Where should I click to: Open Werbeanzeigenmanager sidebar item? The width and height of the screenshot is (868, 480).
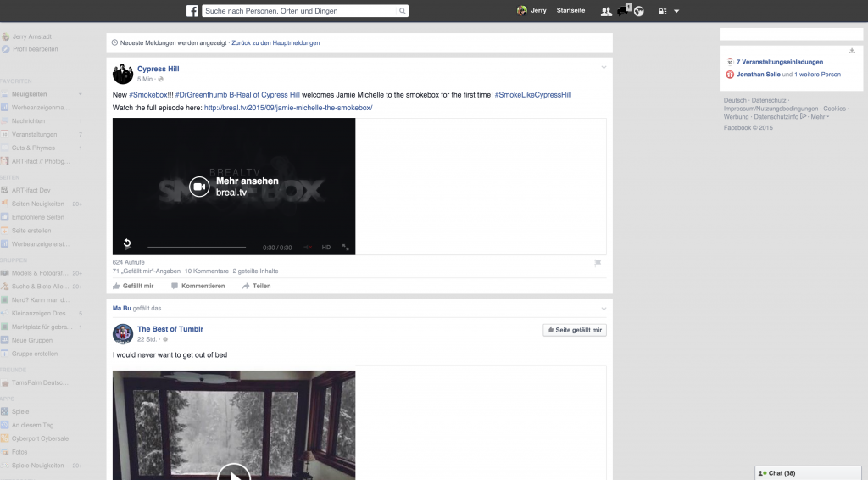click(41, 108)
